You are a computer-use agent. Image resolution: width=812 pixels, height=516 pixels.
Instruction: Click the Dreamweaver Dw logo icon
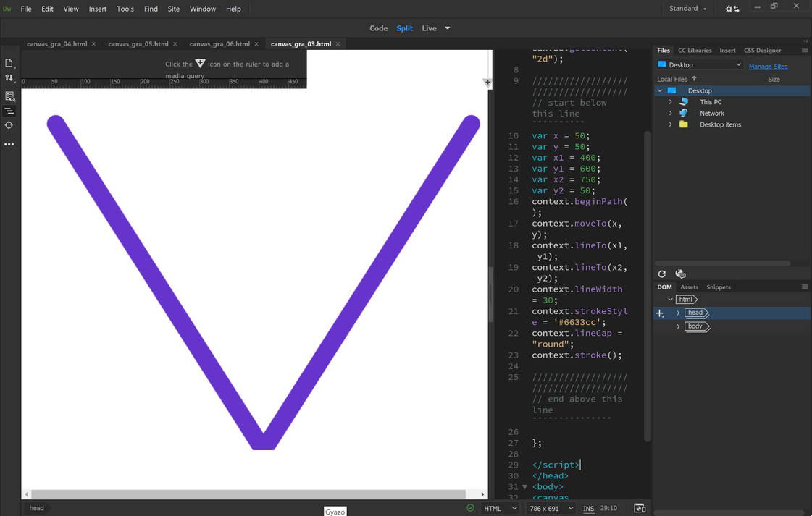(x=7, y=9)
